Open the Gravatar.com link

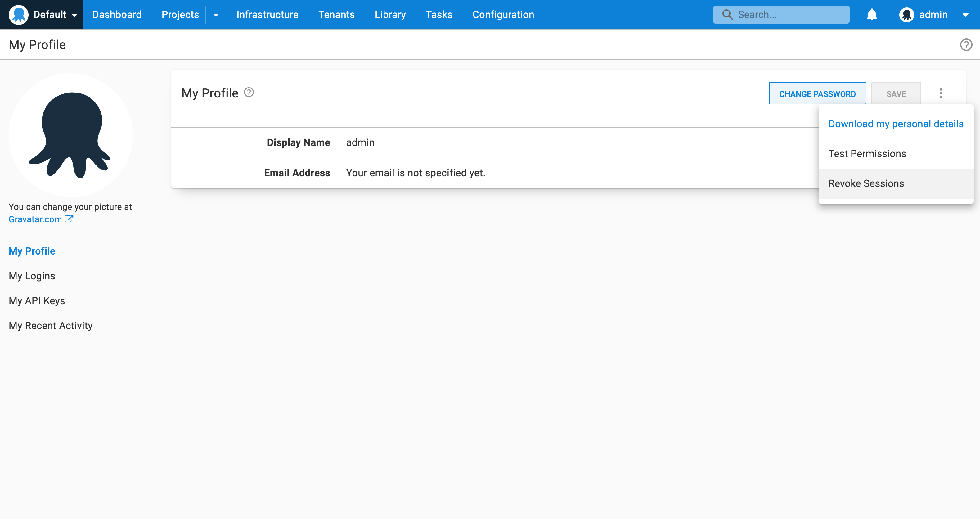coord(35,219)
